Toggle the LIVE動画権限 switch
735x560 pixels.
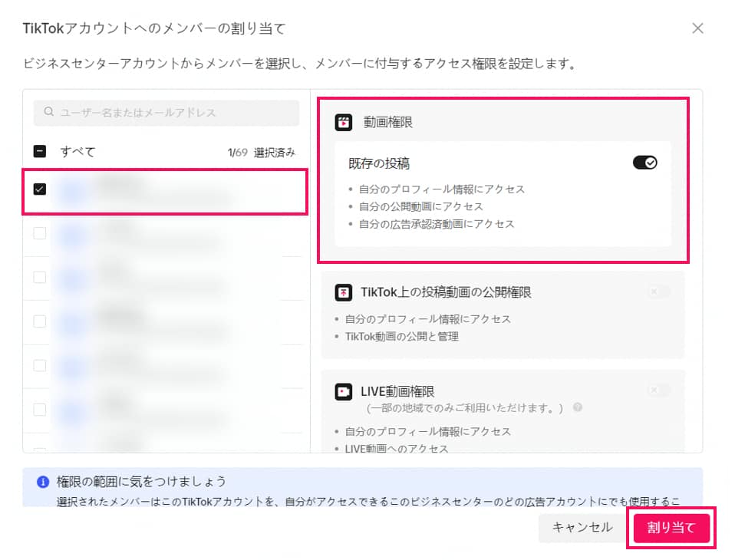658,390
